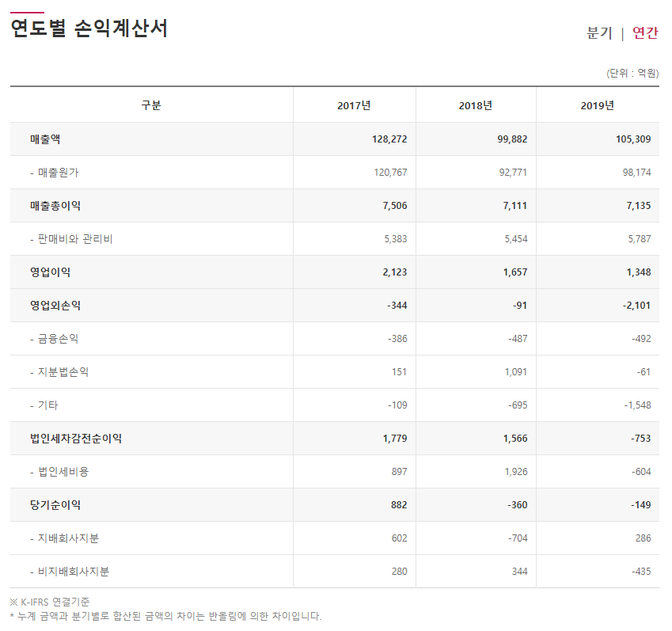Click the 기타 value -109
Image resolution: width=672 pixels, height=631 pixels.
tap(397, 405)
